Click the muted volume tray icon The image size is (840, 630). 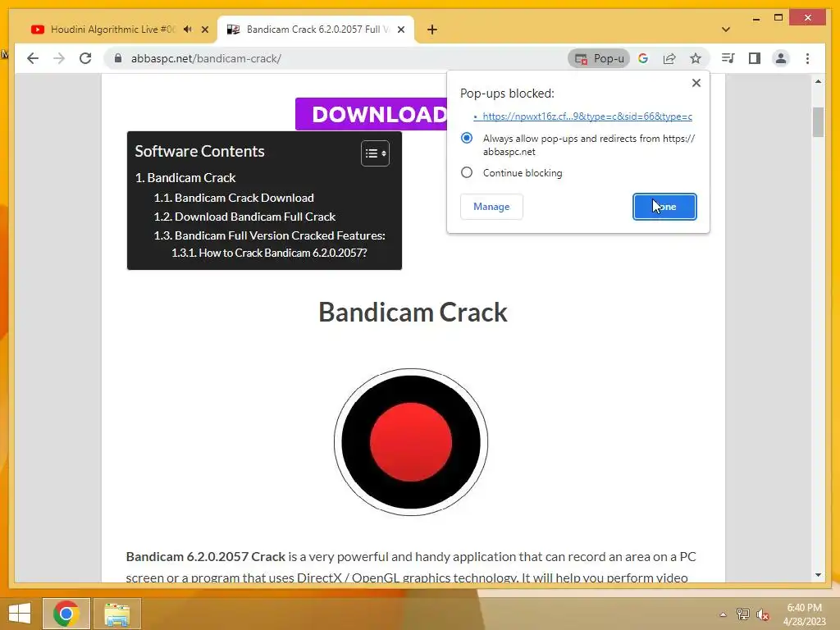(762, 614)
